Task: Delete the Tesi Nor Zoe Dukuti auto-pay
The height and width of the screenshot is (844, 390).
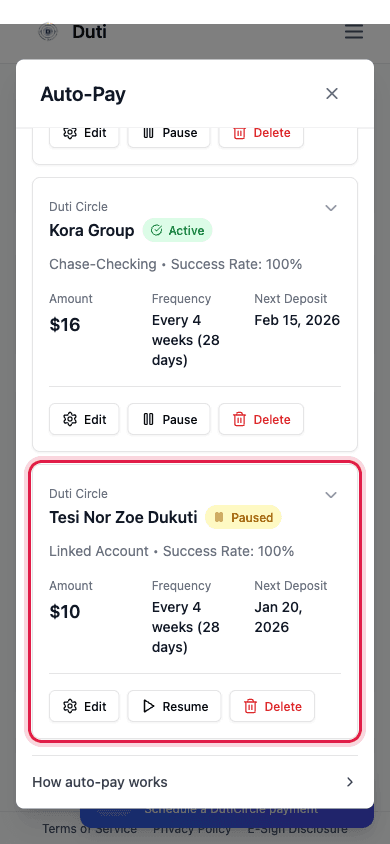Action: pyautogui.click(x=272, y=706)
